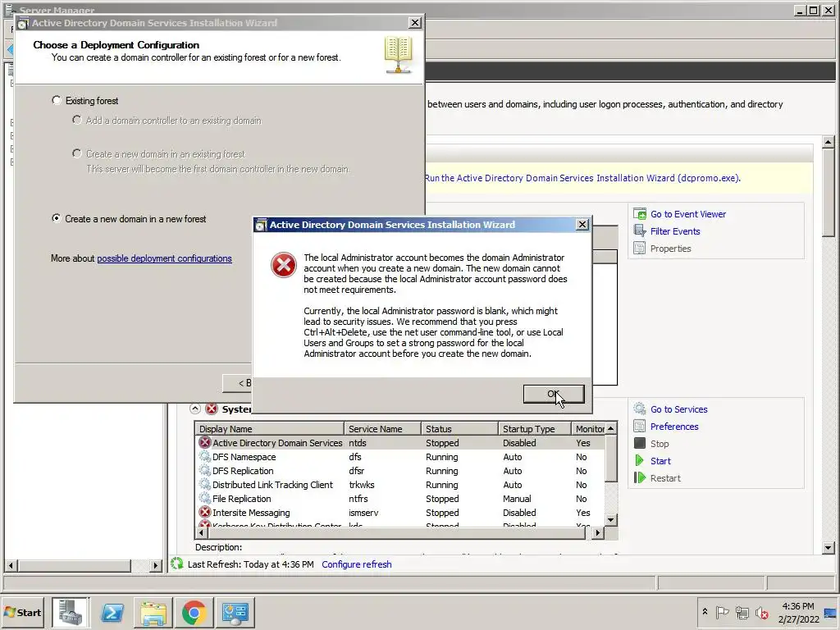Click the Filter Events icon

[640, 231]
